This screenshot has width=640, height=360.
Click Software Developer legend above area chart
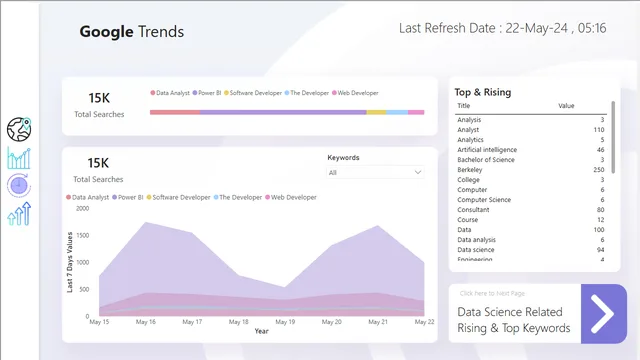pos(178,197)
